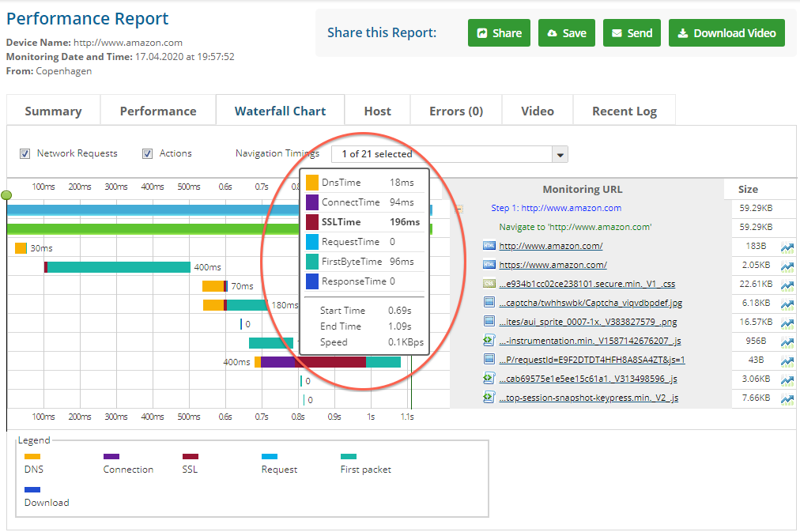800x532 pixels.
Task: Toggle the Network Requests checkbox
Action: 25,153
